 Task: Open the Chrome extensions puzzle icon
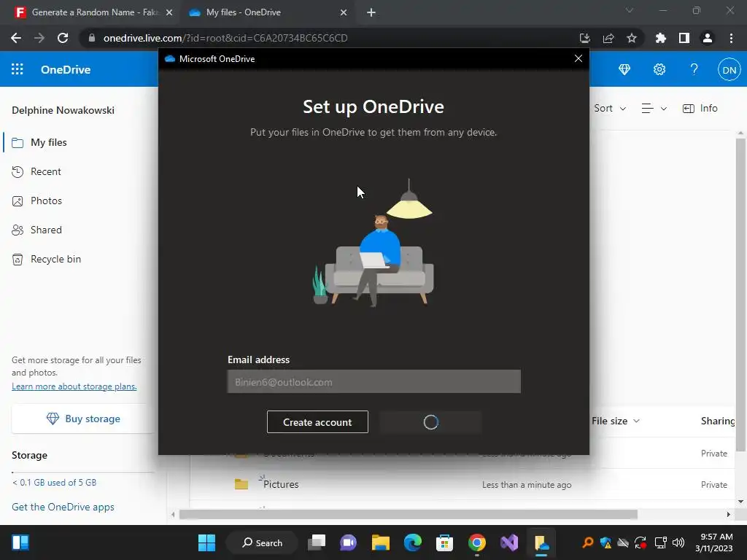click(x=660, y=38)
